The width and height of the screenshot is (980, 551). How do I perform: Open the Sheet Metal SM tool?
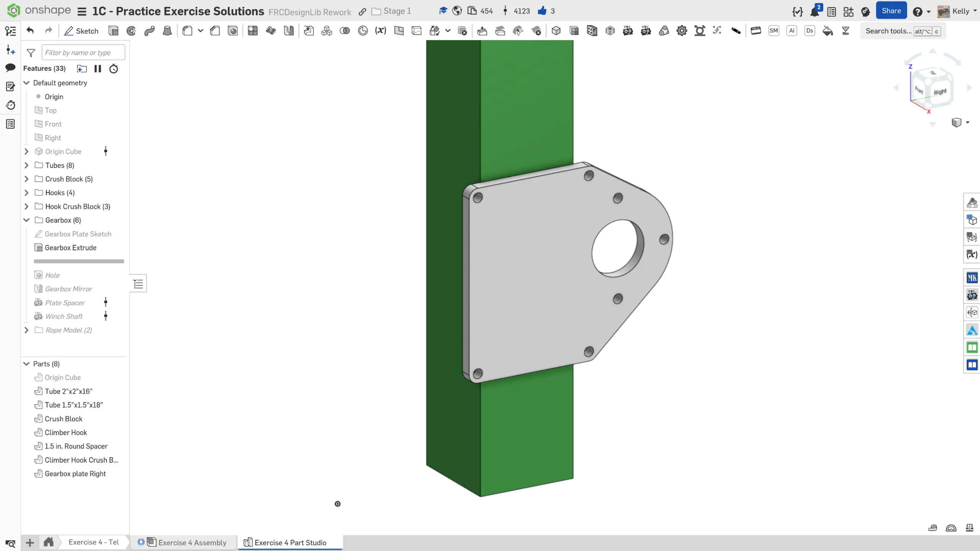[774, 31]
